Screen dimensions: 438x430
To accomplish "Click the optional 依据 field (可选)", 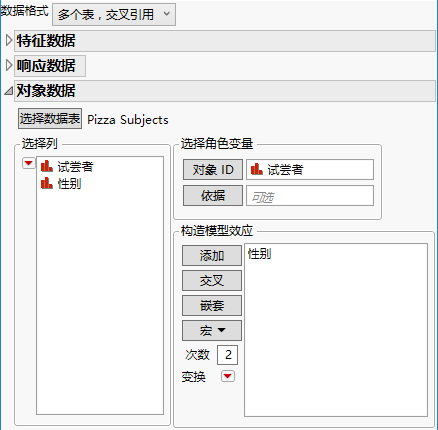I will point(310,195).
